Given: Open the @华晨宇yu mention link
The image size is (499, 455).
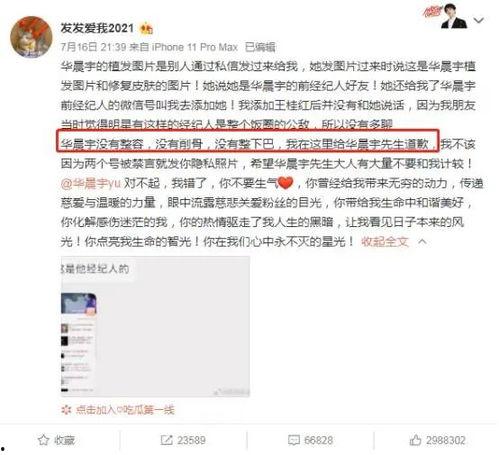Looking at the screenshot, I should click(x=90, y=183).
